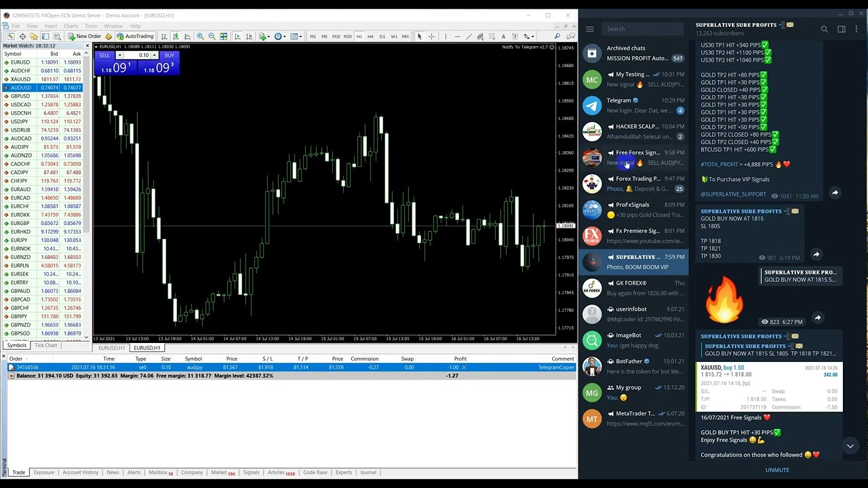Image resolution: width=868 pixels, height=488 pixels.
Task: Open the Periods clock dropdown
Action: point(279,36)
